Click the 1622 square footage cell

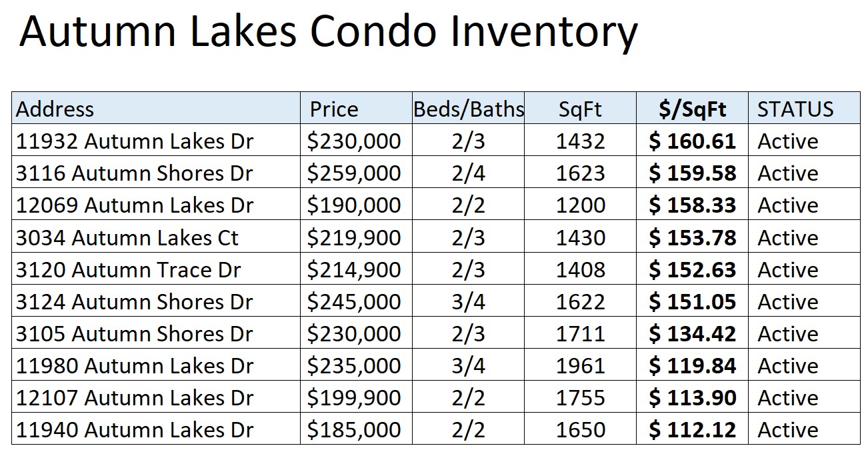click(581, 301)
